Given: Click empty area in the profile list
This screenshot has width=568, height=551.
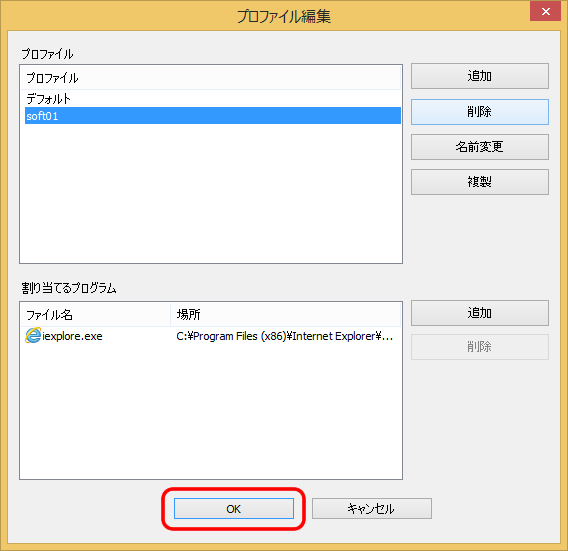Looking at the screenshot, I should (211, 192).
